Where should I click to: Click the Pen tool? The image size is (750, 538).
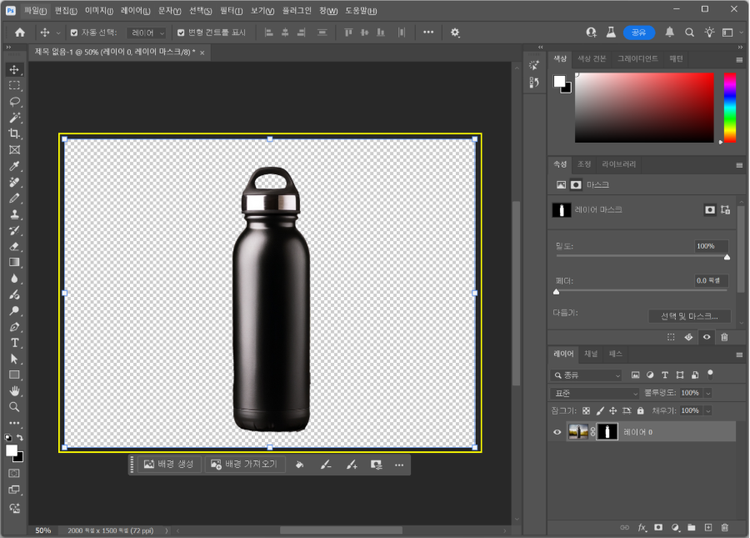click(15, 326)
